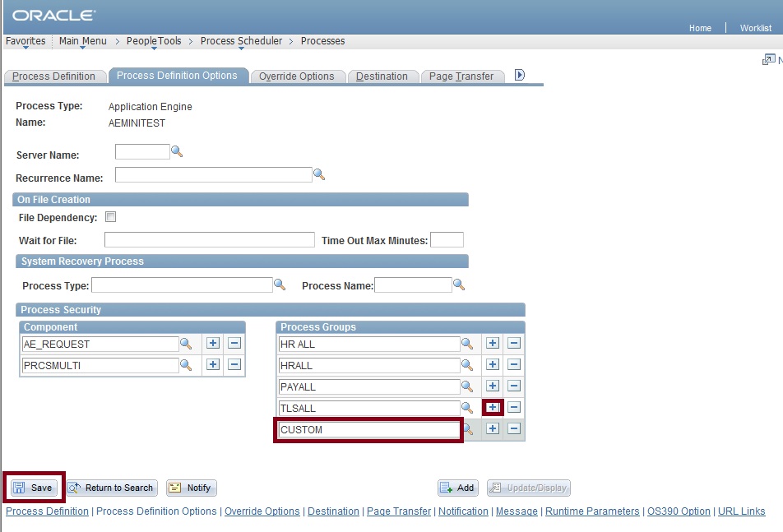Delete the PAYALL process group row
783x532 pixels.
[514, 386]
